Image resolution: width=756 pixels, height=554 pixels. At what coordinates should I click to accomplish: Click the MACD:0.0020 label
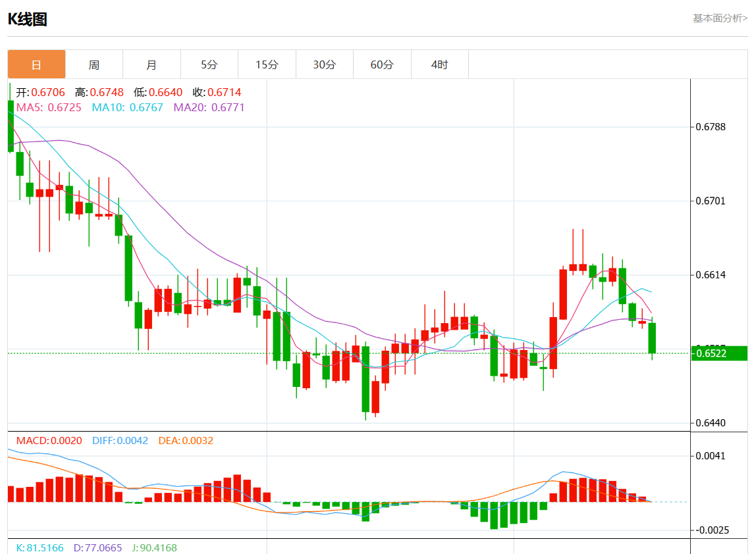(49, 440)
